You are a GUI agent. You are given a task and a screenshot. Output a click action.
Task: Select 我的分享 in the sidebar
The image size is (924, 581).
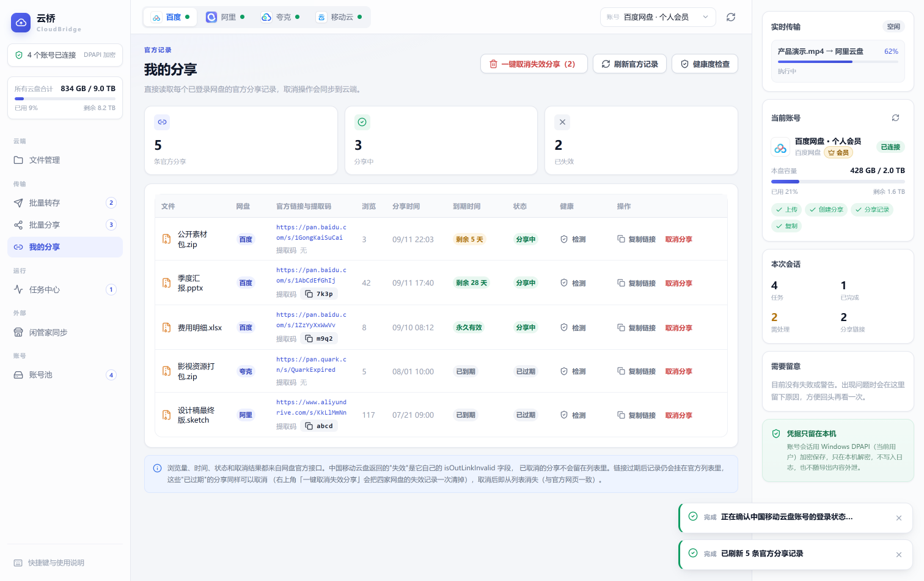[x=65, y=247]
